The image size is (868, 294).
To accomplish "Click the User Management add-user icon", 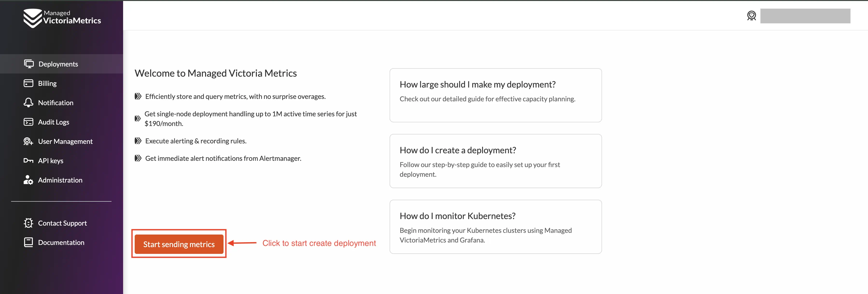I will coord(29,141).
